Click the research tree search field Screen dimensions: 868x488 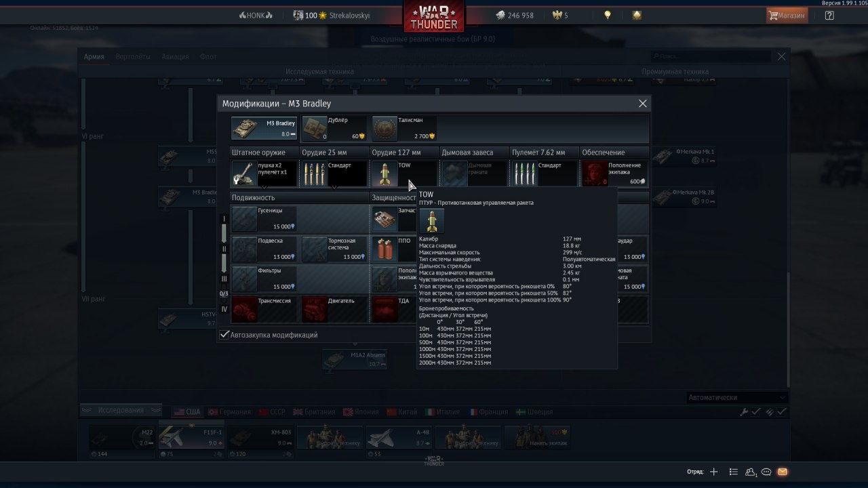click(x=711, y=56)
